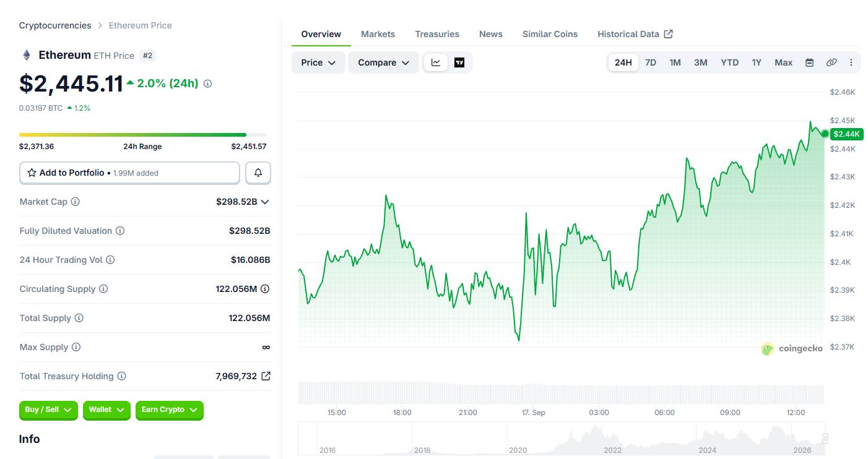
Task: Go to the Cryptocurrencies breadcrumb link
Action: [55, 25]
